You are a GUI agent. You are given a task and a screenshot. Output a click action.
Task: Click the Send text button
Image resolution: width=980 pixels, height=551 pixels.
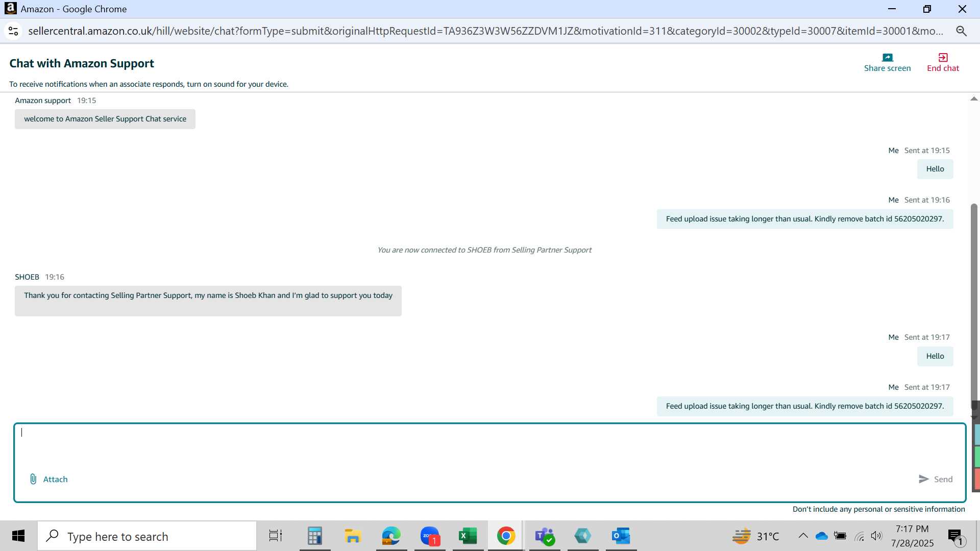point(943,480)
